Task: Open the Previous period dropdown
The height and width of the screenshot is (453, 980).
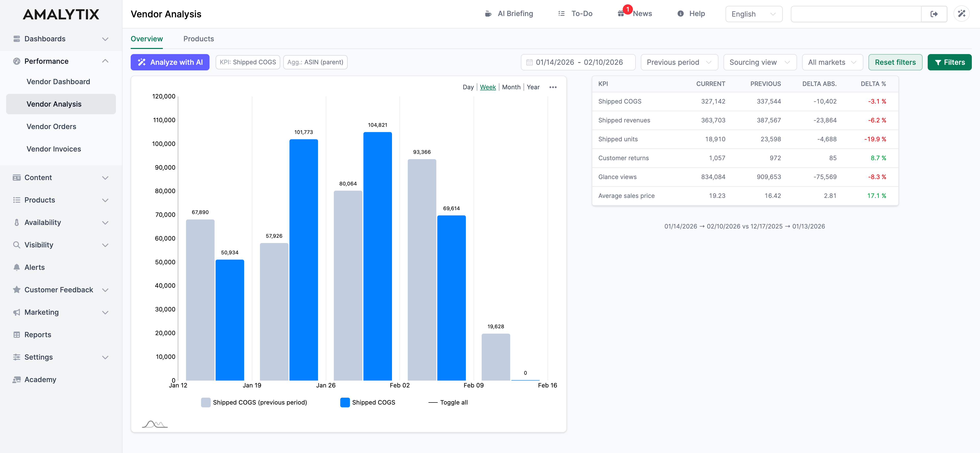Action: (x=679, y=62)
